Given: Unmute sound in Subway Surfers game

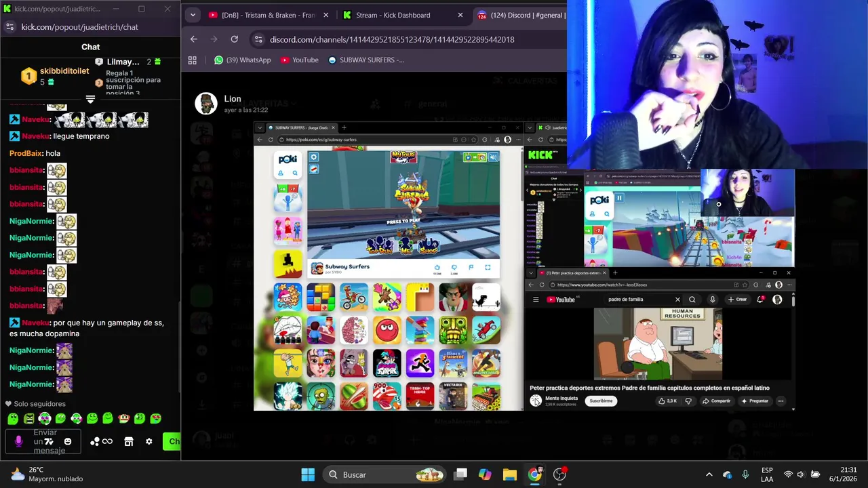Looking at the screenshot, I should point(493,157).
